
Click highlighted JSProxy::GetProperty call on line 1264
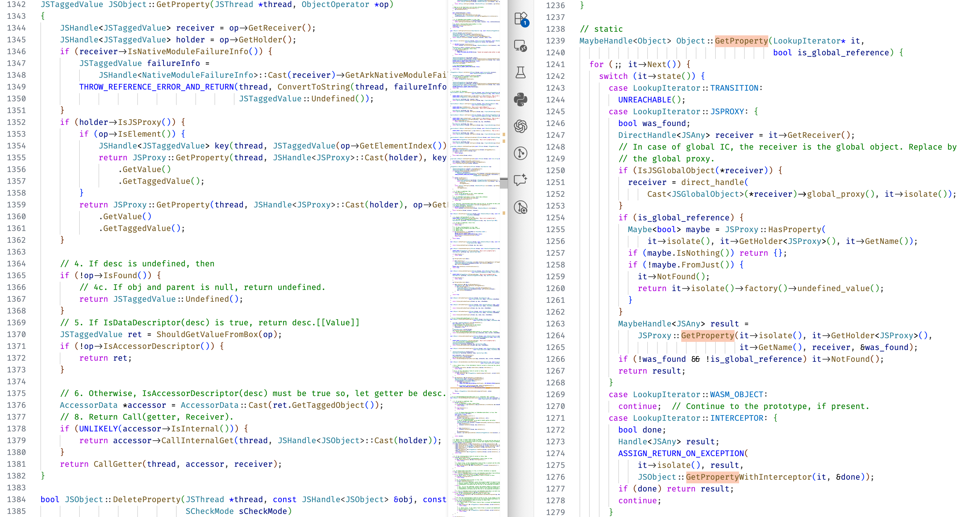(707, 336)
